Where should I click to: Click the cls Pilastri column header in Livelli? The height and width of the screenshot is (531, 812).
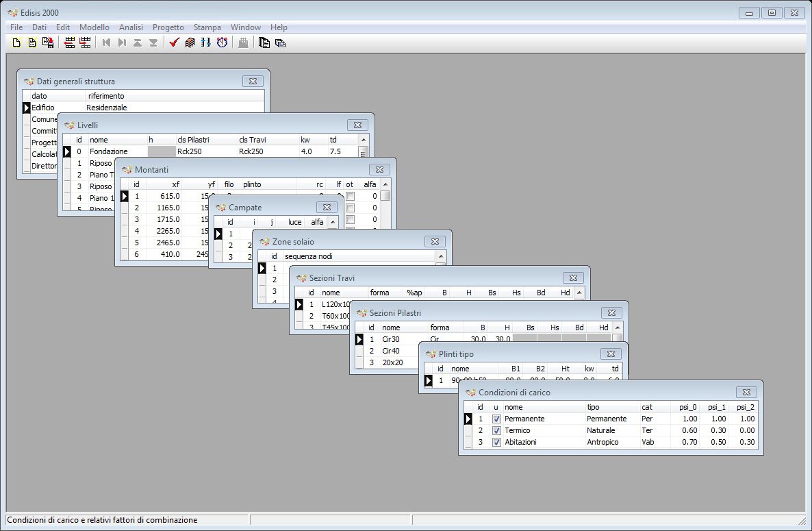[207, 140]
